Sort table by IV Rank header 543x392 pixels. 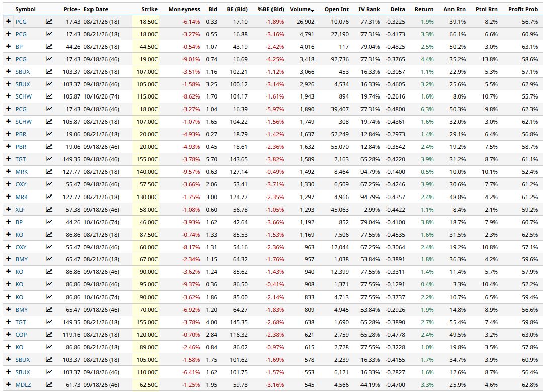pyautogui.click(x=369, y=9)
